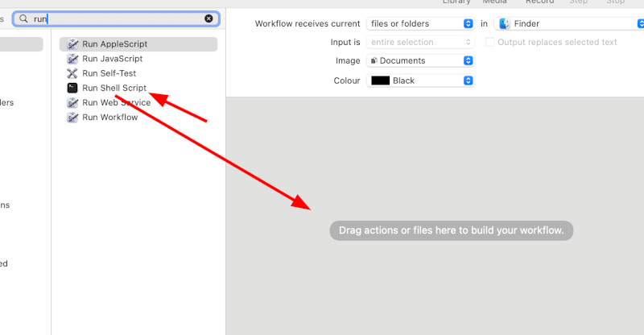Toggle Output replaces selected text checkbox

pos(489,42)
